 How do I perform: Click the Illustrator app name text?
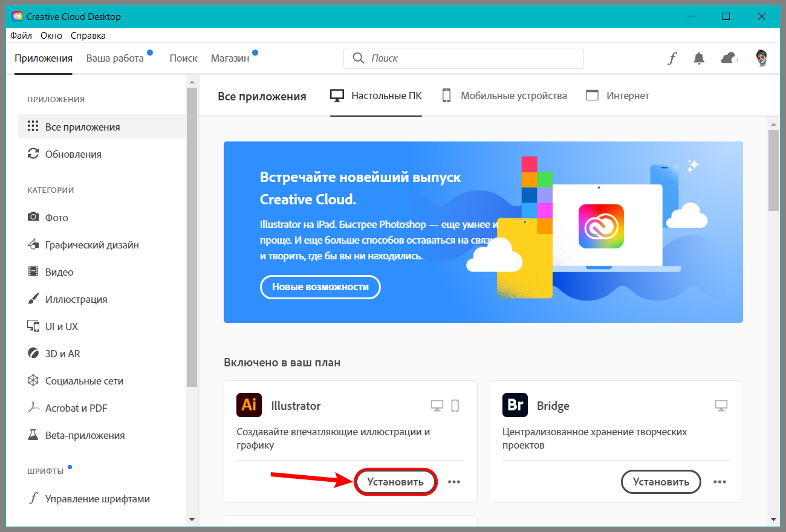tap(296, 406)
